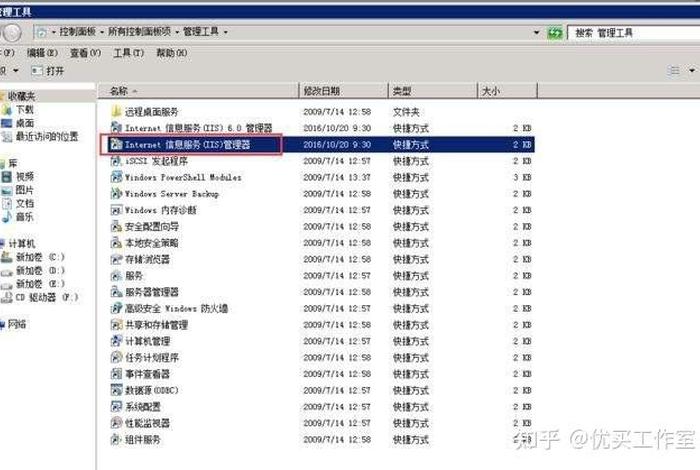Click 控制面板 in the address breadcrumb
The height and width of the screenshot is (470, 700).
point(78,32)
